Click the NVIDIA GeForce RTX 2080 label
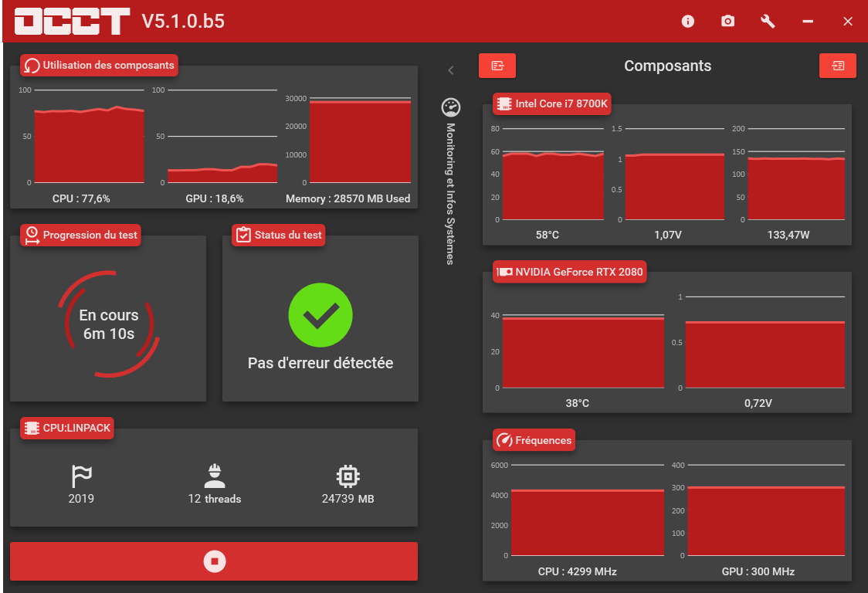This screenshot has height=593, width=868. 570,272
